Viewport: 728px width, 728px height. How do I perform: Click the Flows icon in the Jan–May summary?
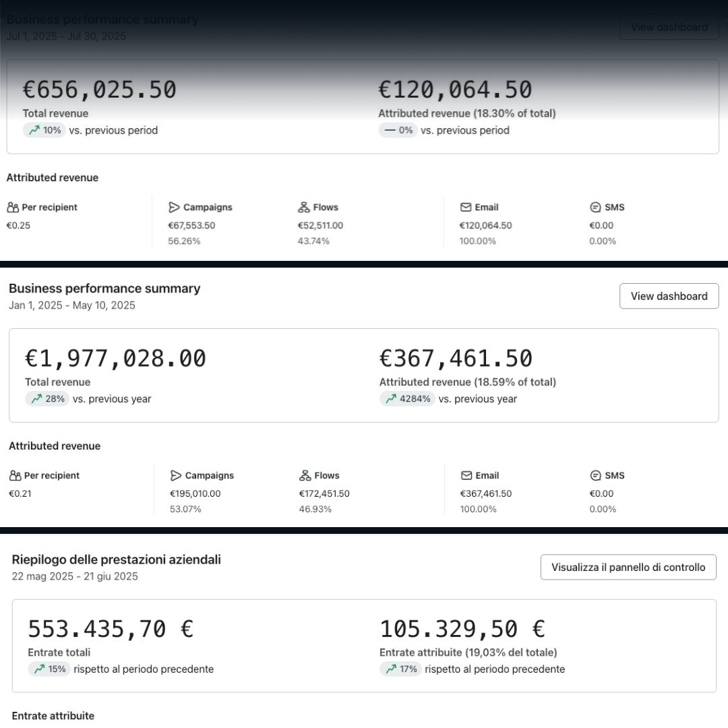[x=305, y=476]
